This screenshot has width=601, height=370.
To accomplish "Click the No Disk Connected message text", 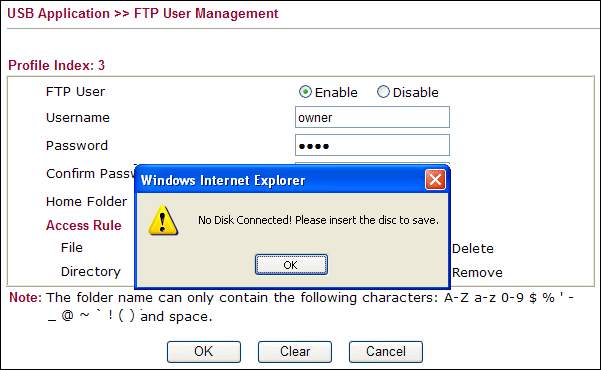I will (318, 220).
